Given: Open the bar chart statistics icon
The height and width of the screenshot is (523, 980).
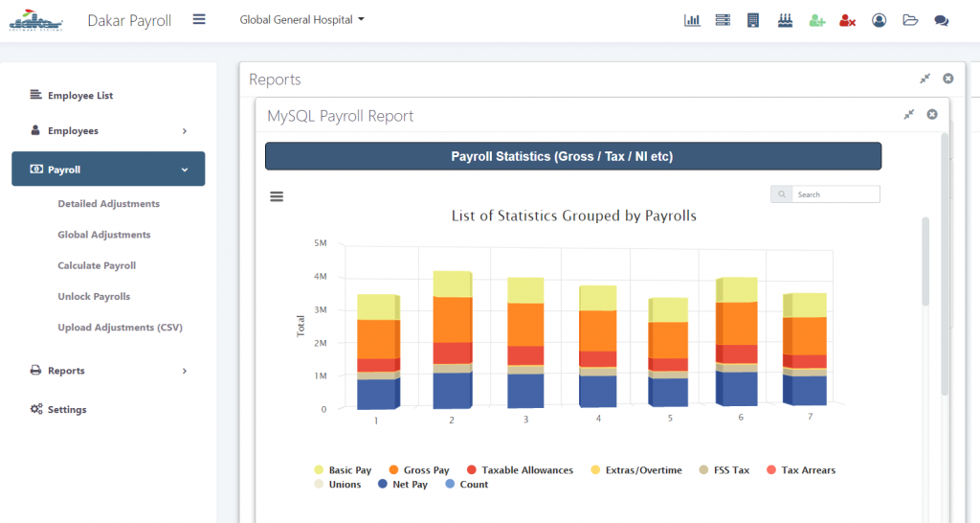Looking at the screenshot, I should coord(692,20).
